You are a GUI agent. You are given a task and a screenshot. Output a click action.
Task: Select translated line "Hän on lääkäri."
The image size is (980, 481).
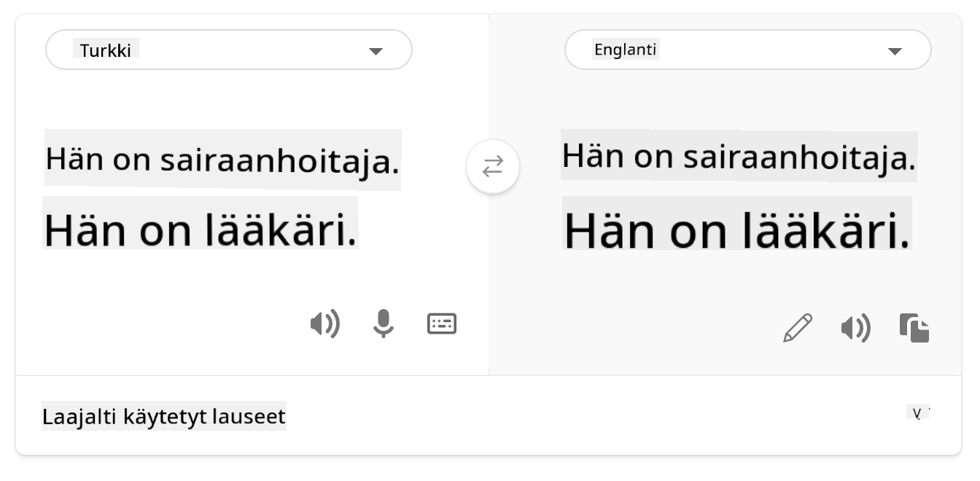coord(737,230)
